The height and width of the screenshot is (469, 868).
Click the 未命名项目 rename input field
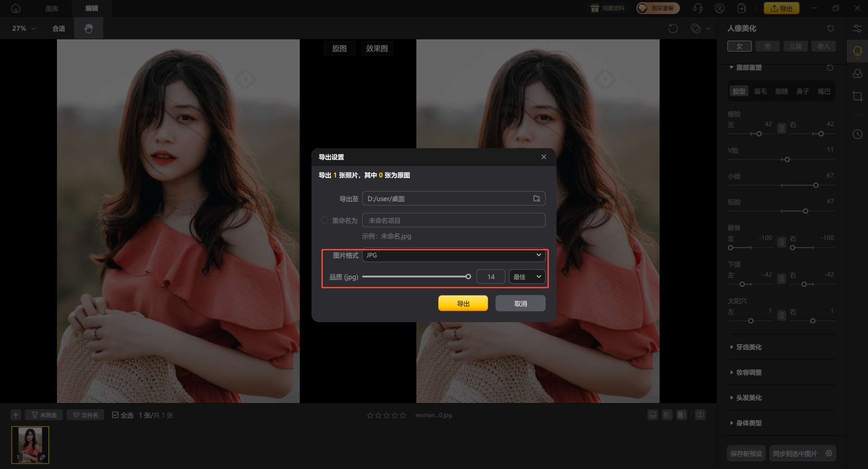453,220
